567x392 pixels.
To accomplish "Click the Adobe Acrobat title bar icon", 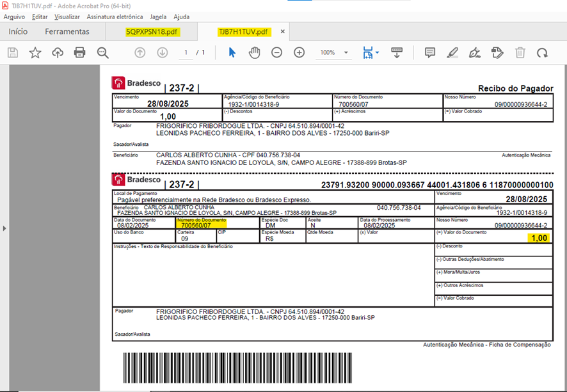I will (x=5, y=6).
